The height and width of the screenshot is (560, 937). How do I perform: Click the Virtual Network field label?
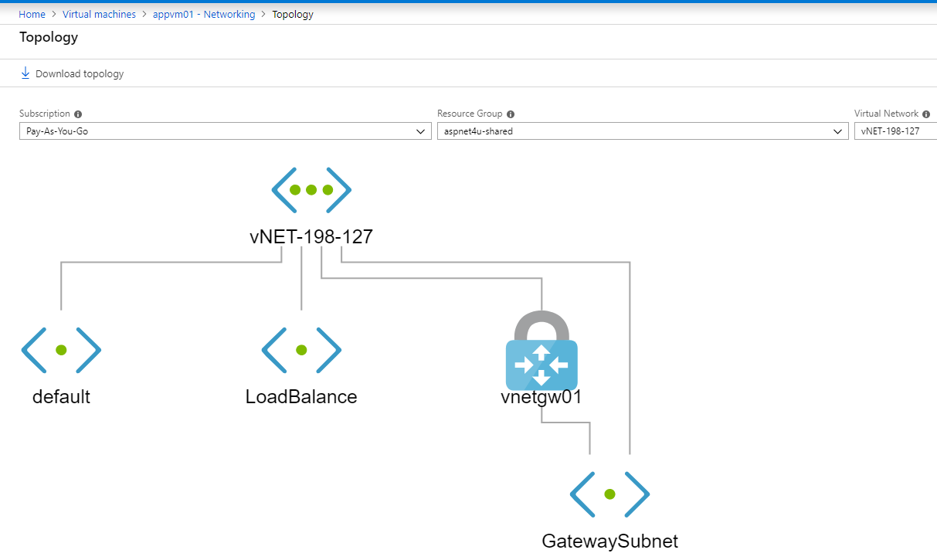pos(887,114)
